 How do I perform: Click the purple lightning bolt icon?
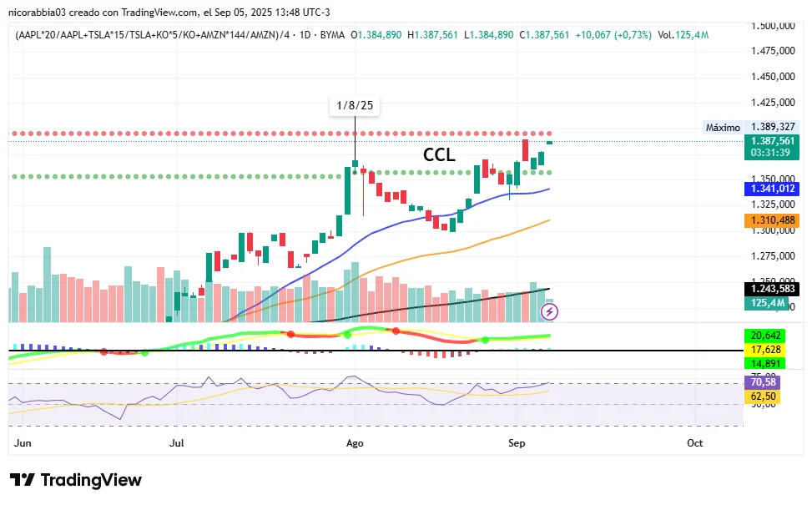pos(549,312)
